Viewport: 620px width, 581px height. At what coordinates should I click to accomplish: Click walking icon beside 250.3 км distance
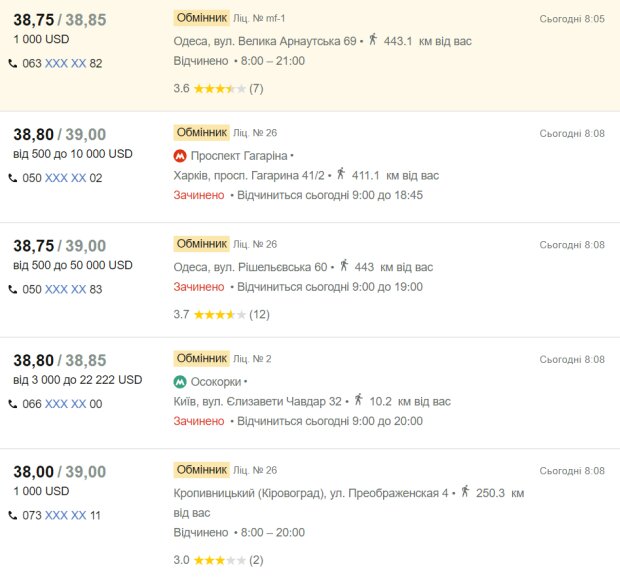(x=465, y=491)
